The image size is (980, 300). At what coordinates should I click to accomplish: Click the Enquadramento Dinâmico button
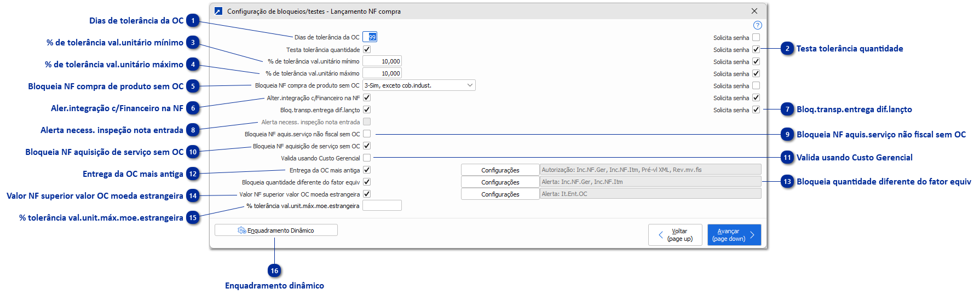276,230
